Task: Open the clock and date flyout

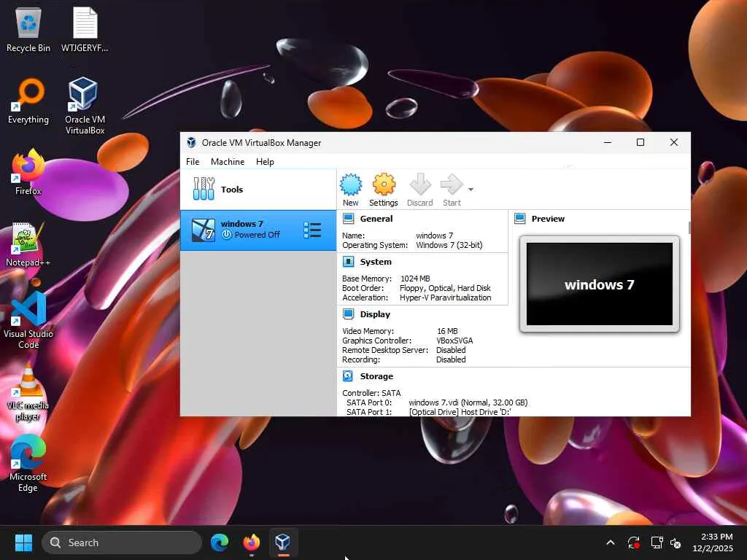Action: (x=713, y=542)
